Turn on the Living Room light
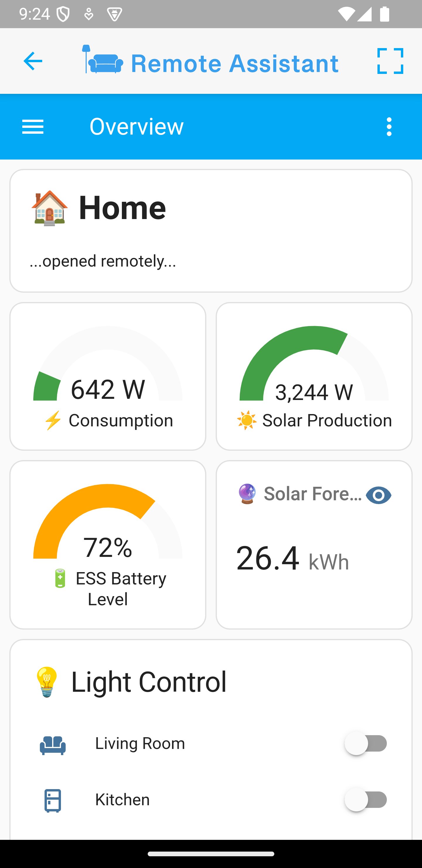This screenshot has height=868, width=422. [366, 743]
